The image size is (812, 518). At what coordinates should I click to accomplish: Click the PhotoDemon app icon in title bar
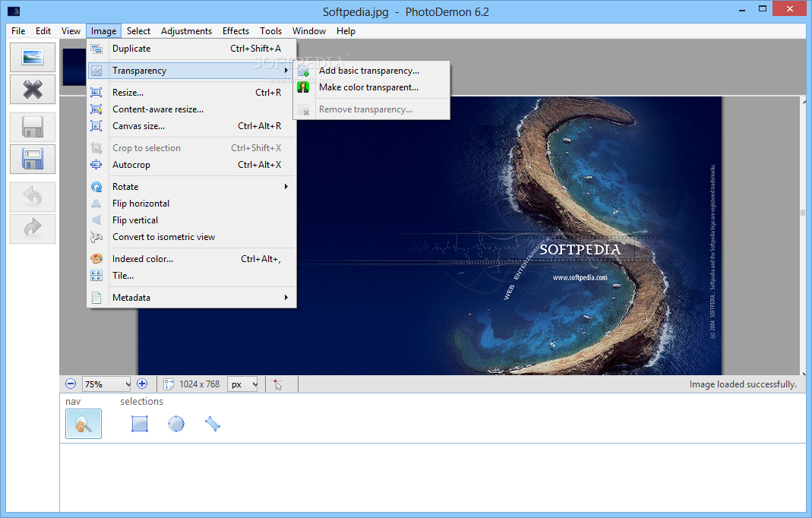[14, 11]
